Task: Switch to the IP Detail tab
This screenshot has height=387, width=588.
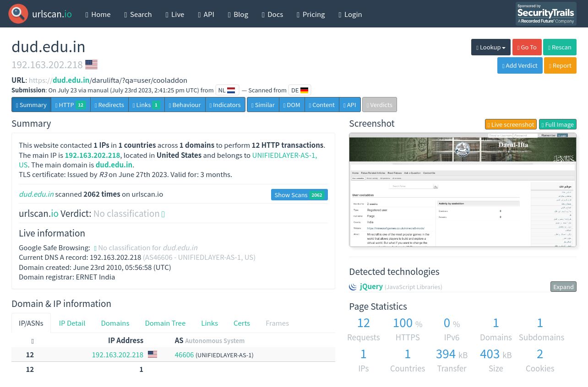Action: (x=72, y=323)
